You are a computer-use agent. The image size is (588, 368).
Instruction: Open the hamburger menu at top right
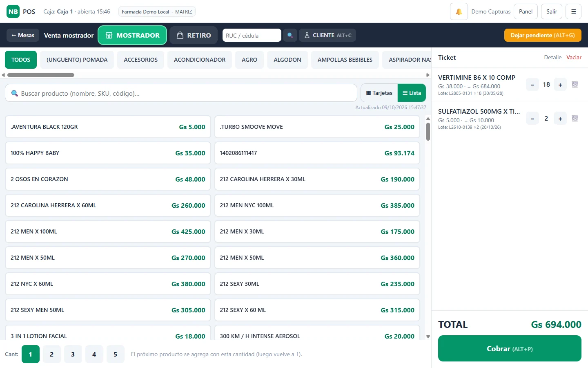pos(573,11)
